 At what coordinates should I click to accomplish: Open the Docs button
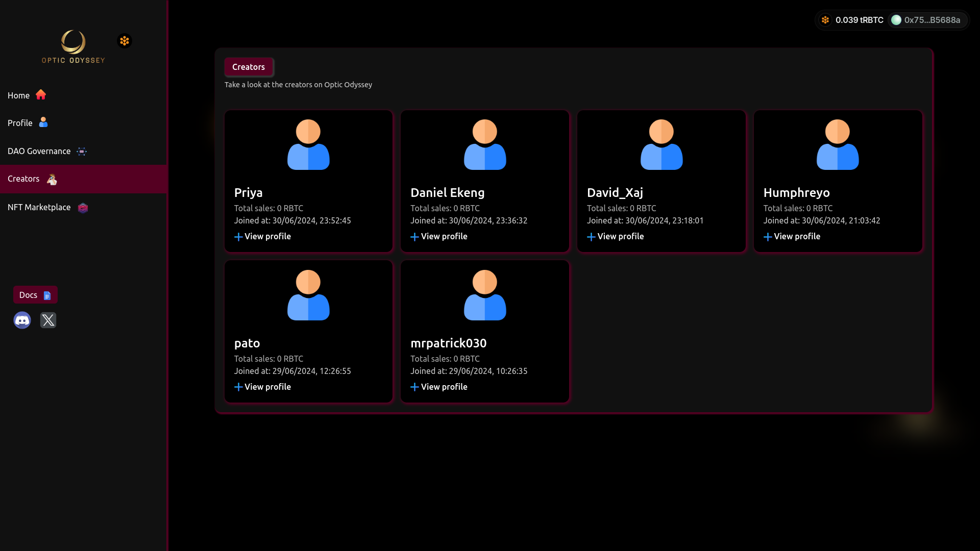[35, 295]
